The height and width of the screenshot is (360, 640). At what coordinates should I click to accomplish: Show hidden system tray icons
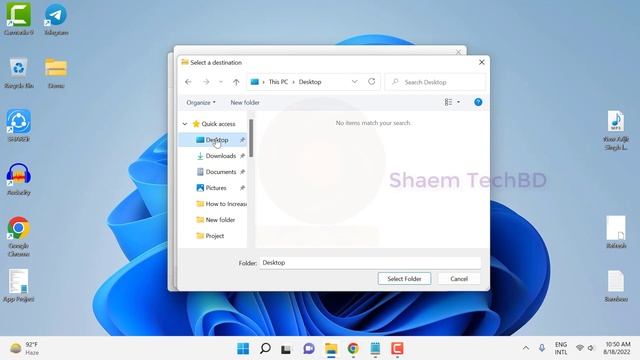pos(526,348)
